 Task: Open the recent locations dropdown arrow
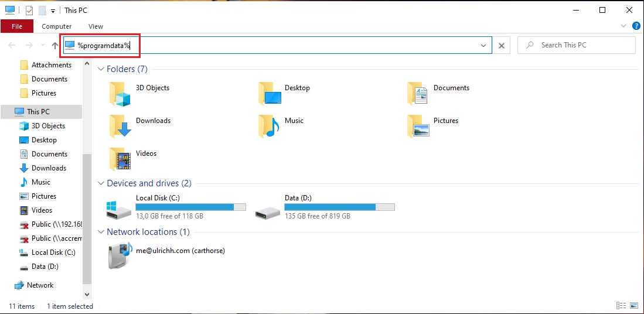[x=43, y=46]
